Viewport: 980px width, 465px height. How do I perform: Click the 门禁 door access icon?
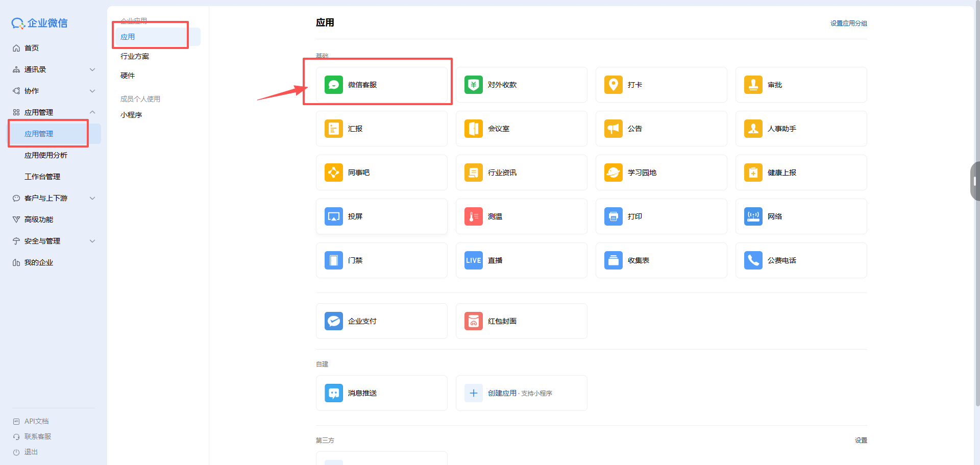tap(334, 260)
